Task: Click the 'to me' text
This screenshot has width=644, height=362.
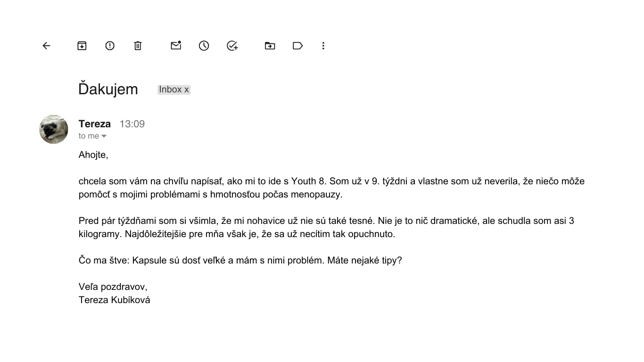Action: 89,136
